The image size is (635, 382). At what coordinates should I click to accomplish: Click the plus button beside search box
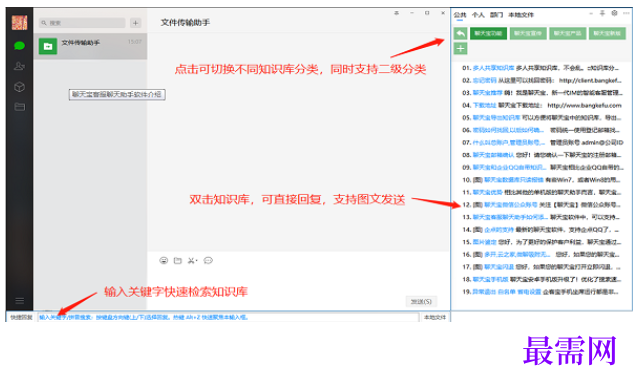pos(135,23)
